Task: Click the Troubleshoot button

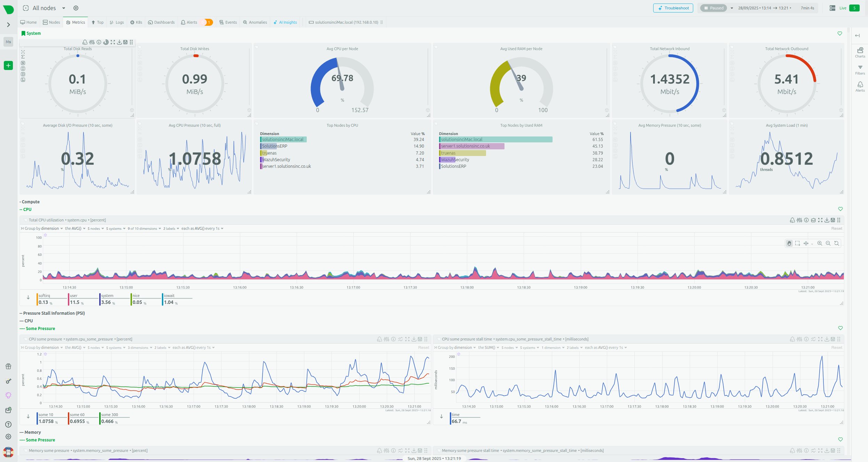Action: pos(673,8)
